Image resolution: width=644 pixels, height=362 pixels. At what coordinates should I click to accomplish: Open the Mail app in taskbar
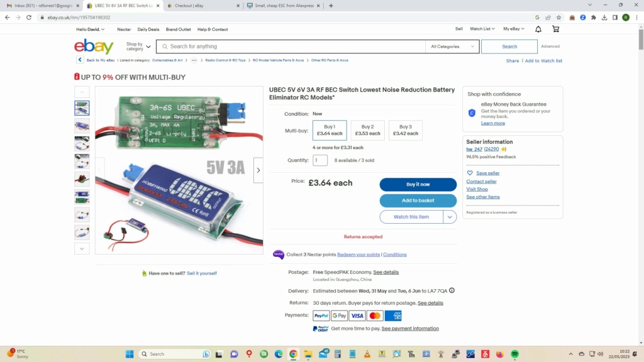pos(323,353)
